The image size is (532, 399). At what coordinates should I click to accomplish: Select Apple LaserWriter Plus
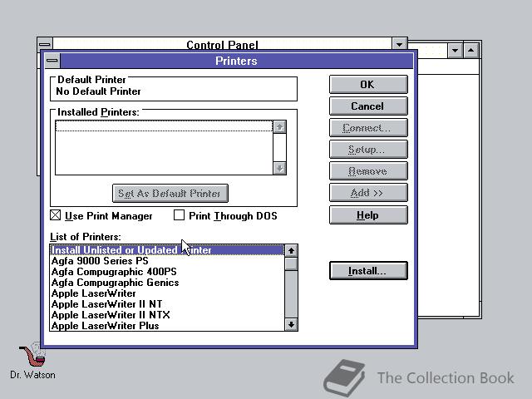coord(167,326)
